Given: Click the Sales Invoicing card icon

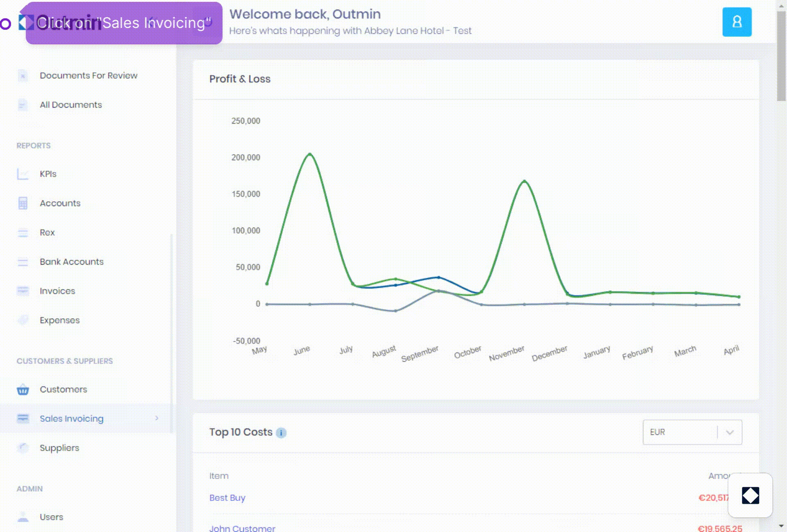Looking at the screenshot, I should pyautogui.click(x=23, y=418).
